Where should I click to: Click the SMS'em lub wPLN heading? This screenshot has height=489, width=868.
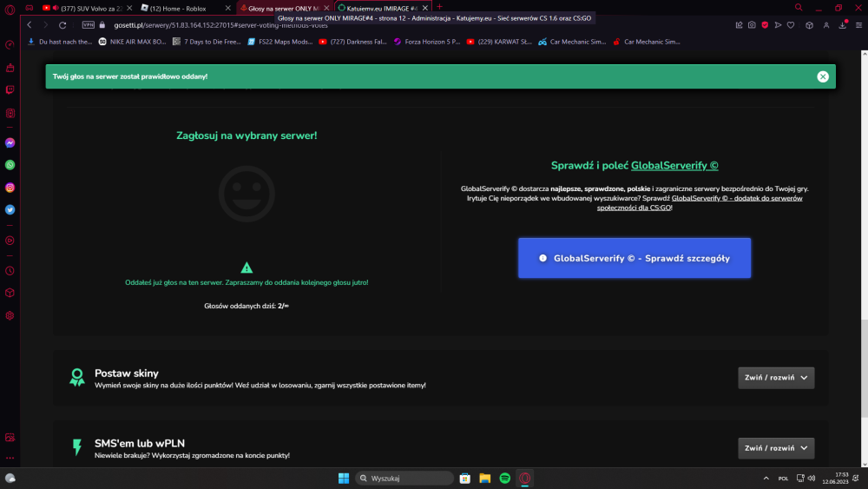click(x=140, y=443)
